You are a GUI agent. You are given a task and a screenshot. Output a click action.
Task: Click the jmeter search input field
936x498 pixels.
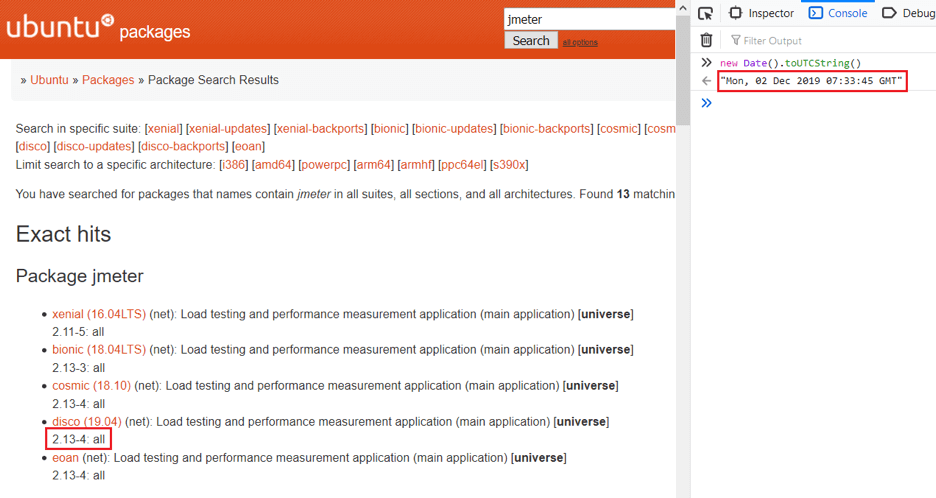pyautogui.click(x=589, y=19)
